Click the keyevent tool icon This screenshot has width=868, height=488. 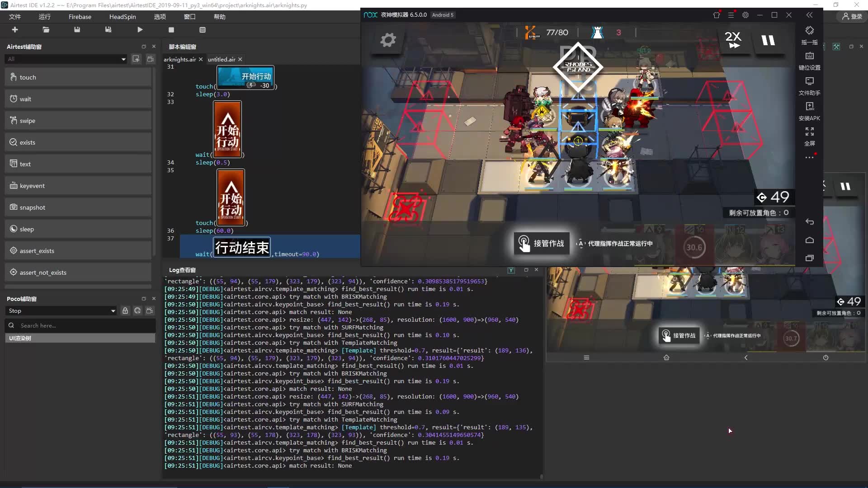[x=13, y=185]
